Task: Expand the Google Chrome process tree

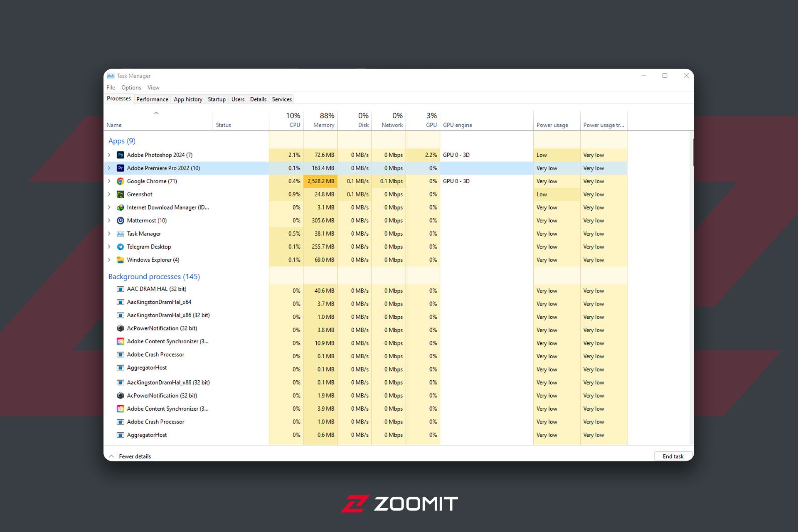Action: pyautogui.click(x=110, y=181)
